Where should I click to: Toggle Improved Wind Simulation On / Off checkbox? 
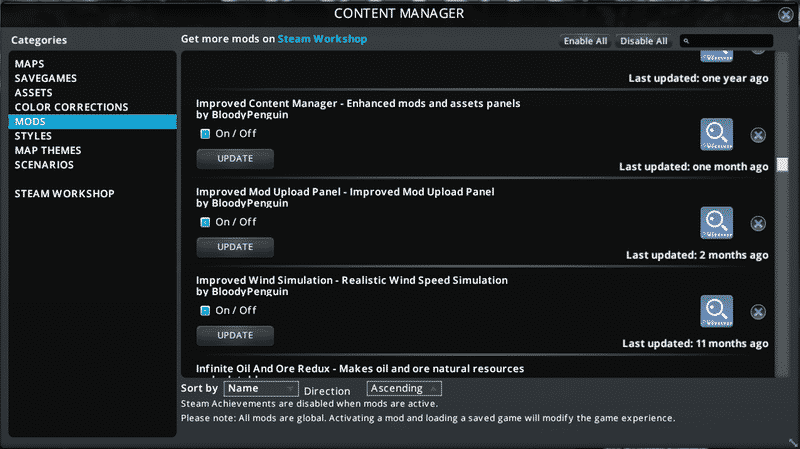click(x=205, y=310)
